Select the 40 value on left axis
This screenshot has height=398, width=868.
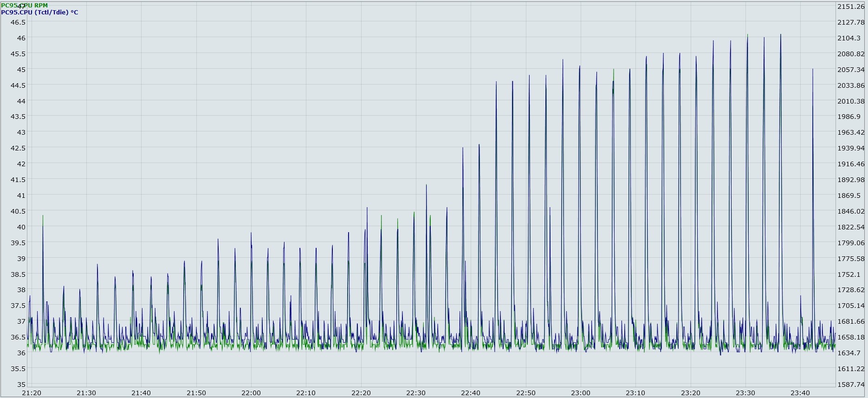pos(21,227)
